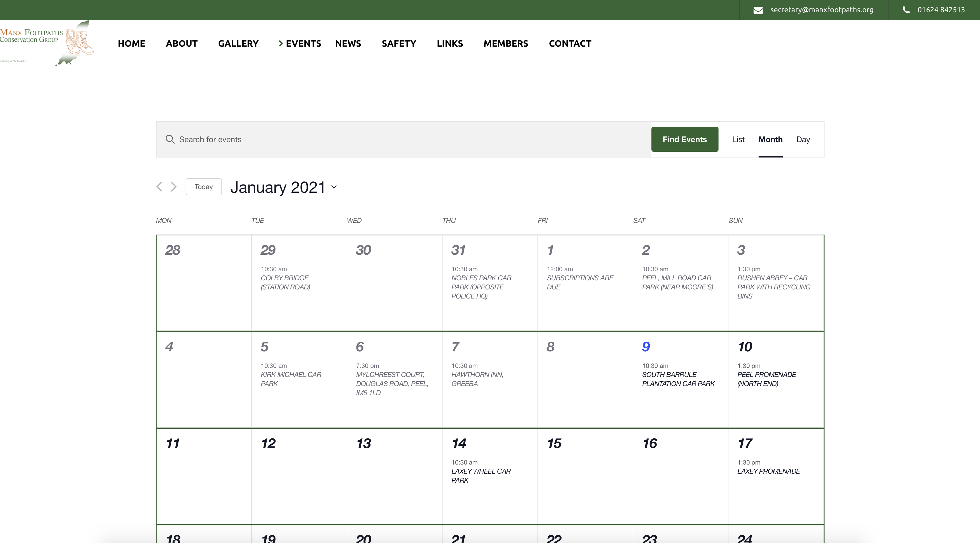Click the envelope email icon in top bar

point(758,10)
